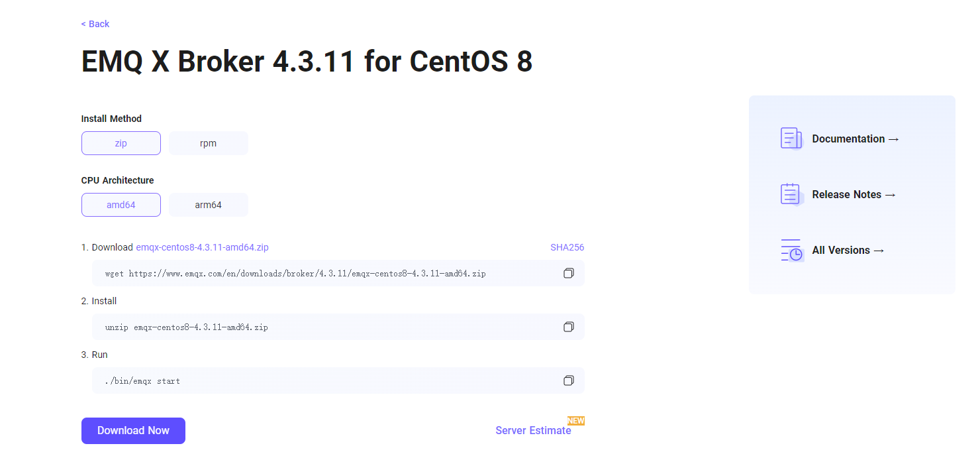
Task: Click the All Versions clock icon
Action: point(791,250)
